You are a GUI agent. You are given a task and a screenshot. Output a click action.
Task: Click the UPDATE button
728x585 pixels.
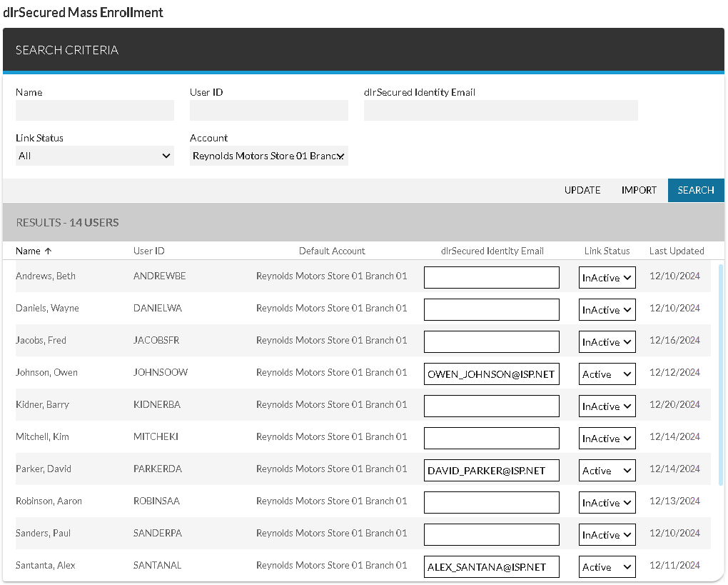(x=582, y=190)
